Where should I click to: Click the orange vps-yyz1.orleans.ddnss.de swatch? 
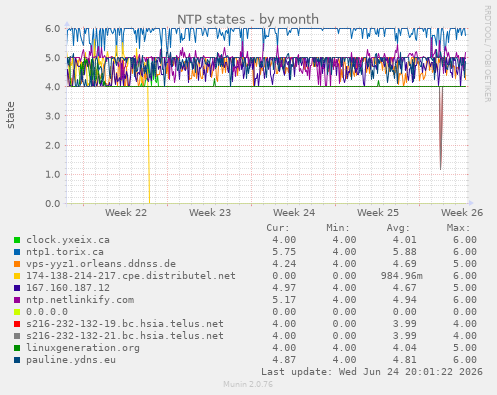[x=17, y=264]
